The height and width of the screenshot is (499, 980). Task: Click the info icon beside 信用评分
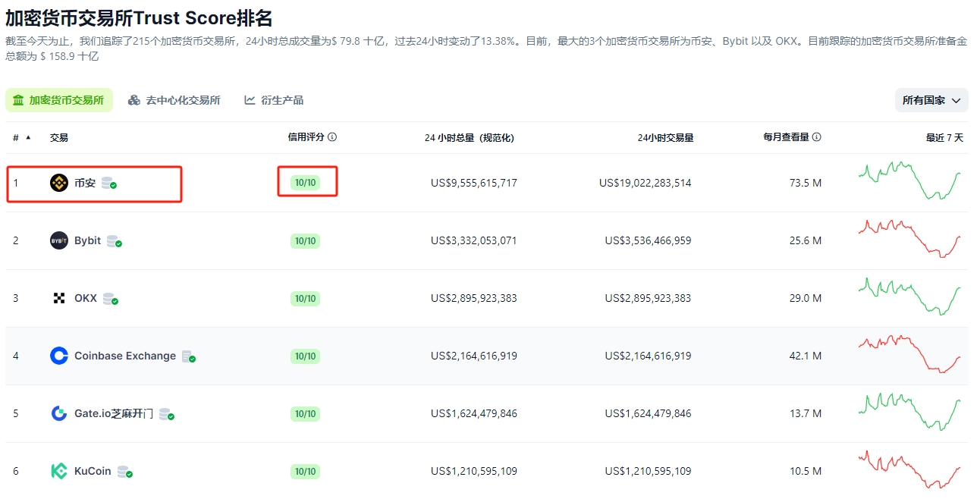tap(332, 137)
